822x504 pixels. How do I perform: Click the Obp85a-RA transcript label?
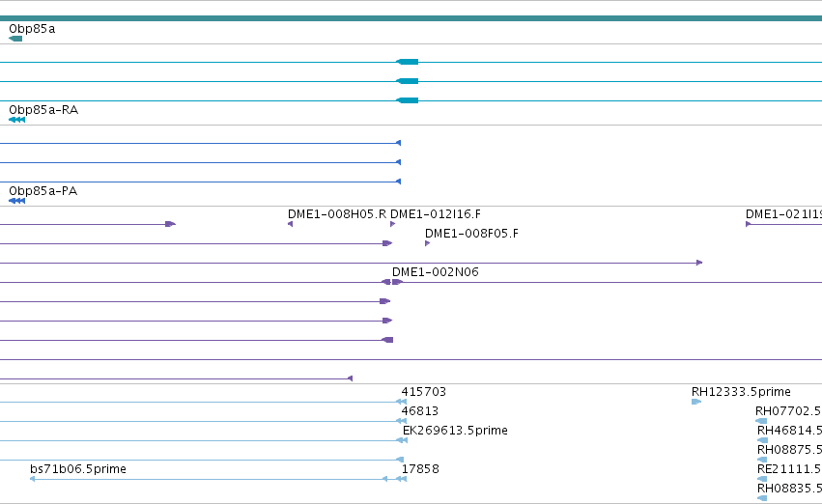pyautogui.click(x=43, y=110)
